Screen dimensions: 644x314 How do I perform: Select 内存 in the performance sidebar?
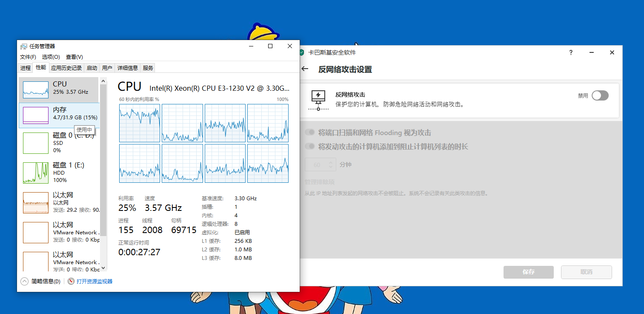click(x=59, y=115)
